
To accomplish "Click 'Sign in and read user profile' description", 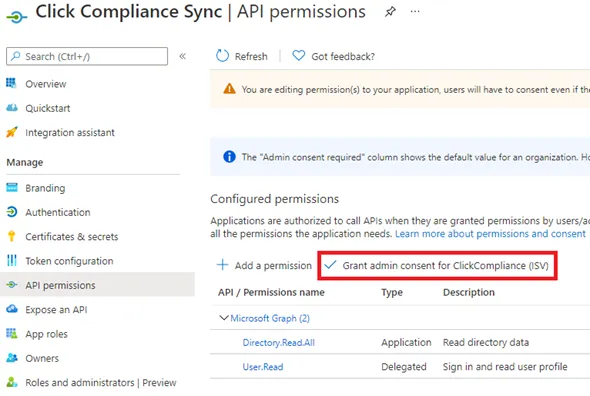I will (x=505, y=367).
